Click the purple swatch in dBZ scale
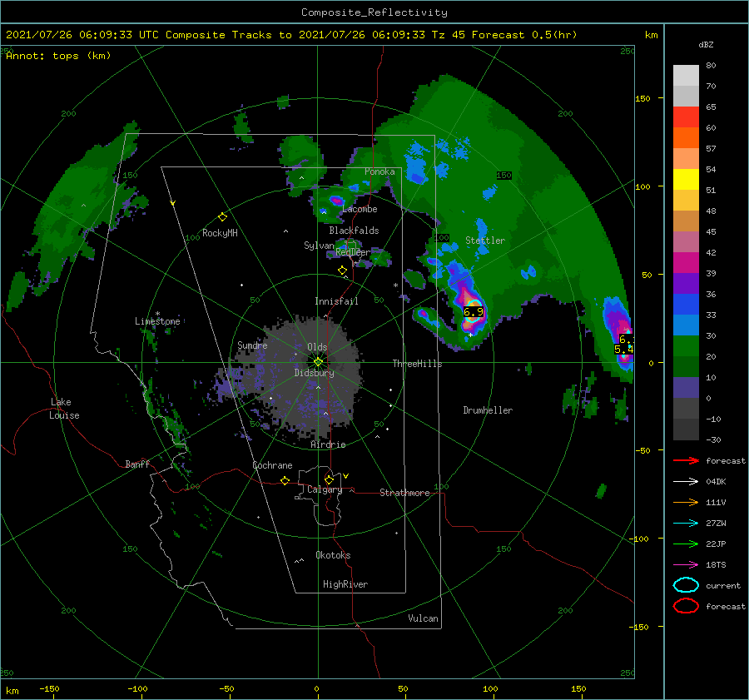This screenshot has width=749, height=700. pyautogui.click(x=686, y=283)
